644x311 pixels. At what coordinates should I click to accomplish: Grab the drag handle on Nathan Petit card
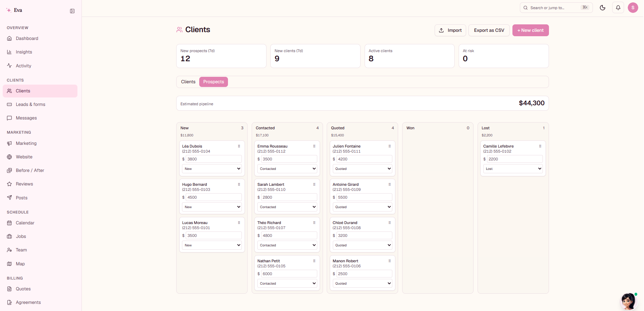(x=314, y=261)
